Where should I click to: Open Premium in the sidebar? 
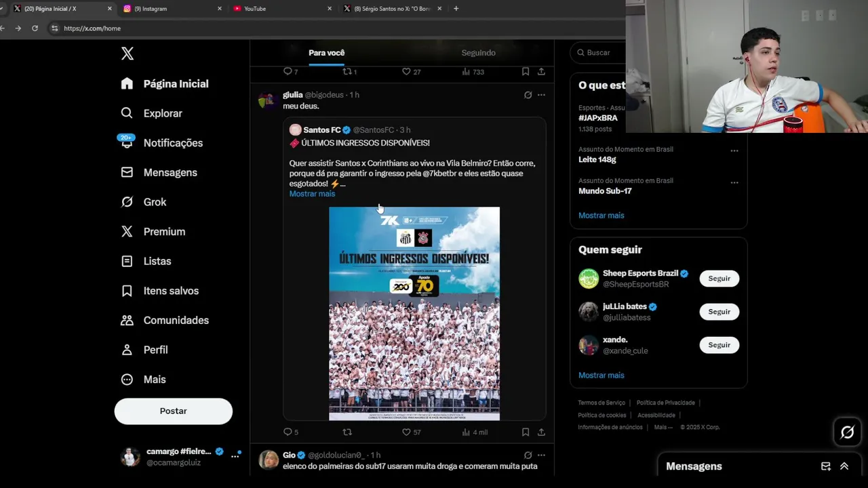pos(153,231)
